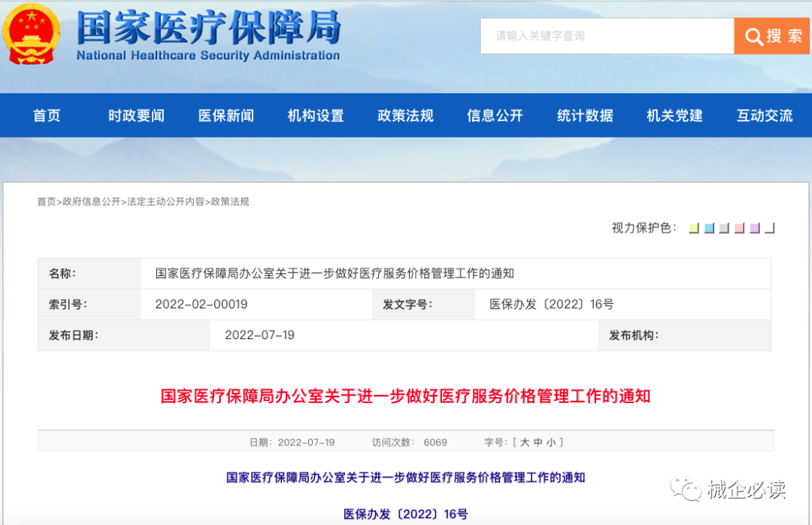Choose the white eye-protection color swatch
This screenshot has width=812, height=525.
click(x=770, y=228)
